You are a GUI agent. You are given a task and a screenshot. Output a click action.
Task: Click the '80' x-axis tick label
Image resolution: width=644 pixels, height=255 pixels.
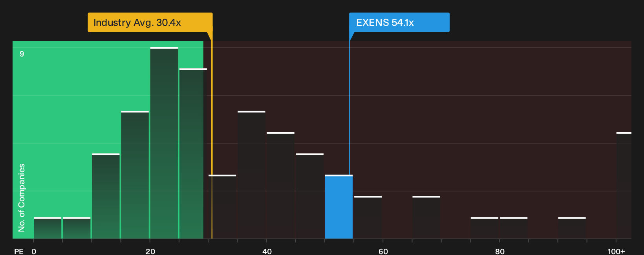[500, 251]
